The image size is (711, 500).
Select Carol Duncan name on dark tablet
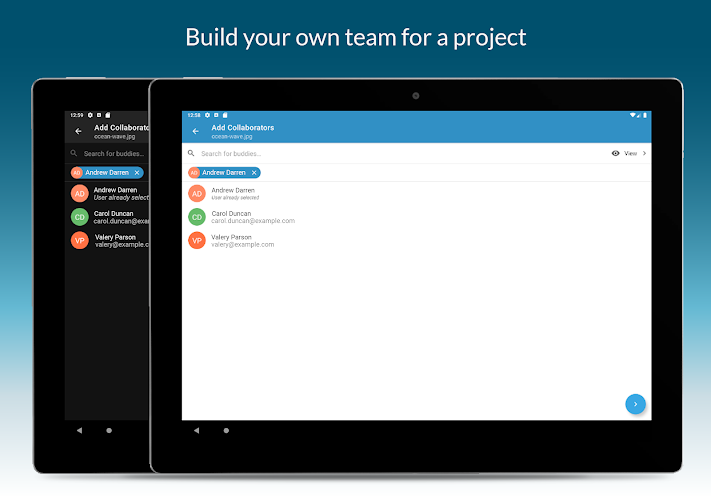click(114, 214)
